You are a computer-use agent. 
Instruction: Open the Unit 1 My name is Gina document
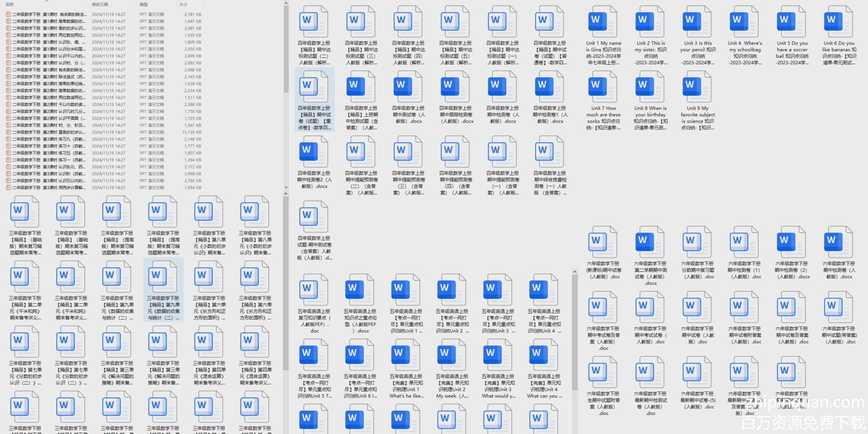[x=603, y=36]
